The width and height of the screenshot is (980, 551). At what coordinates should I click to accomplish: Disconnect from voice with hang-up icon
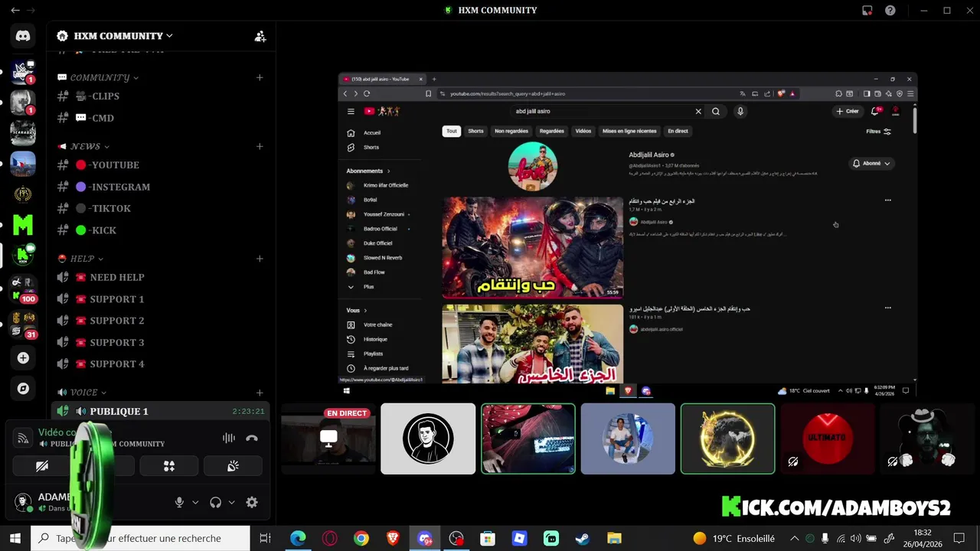click(x=252, y=438)
